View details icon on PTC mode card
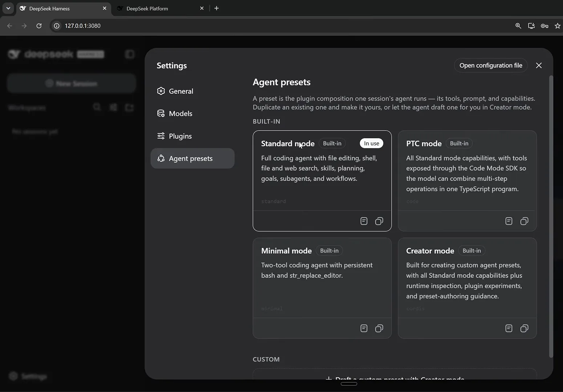This screenshot has height=392, width=563. (x=509, y=221)
